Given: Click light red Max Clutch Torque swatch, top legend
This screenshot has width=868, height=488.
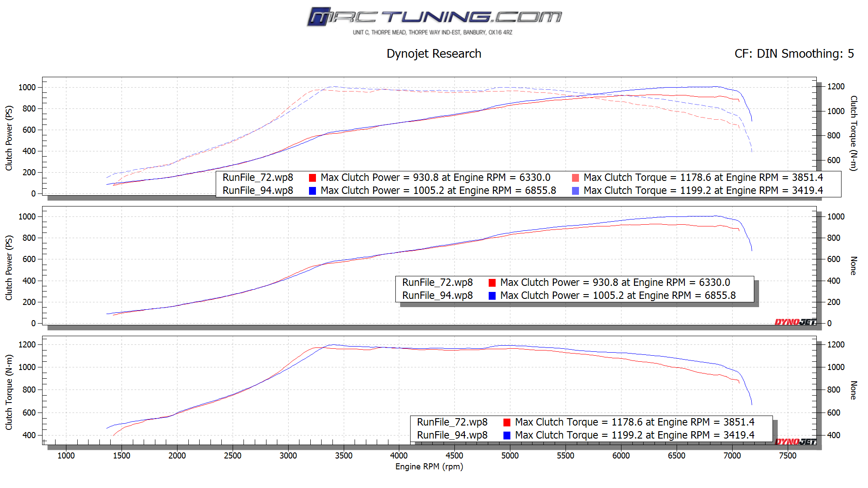Looking at the screenshot, I should (x=575, y=178).
